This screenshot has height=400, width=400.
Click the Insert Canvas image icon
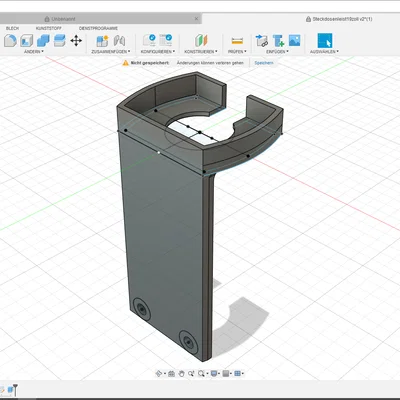tap(294, 40)
